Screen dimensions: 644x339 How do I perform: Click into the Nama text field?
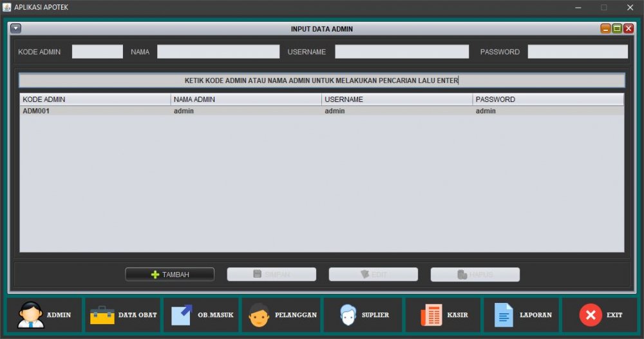pos(218,52)
